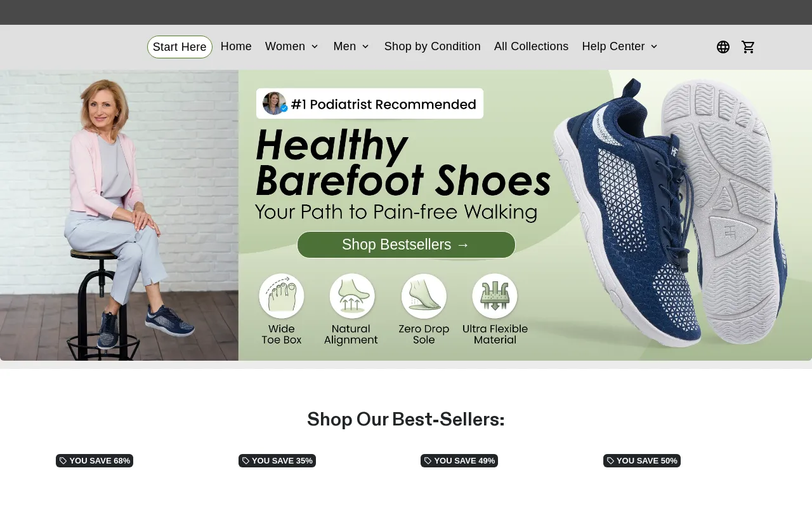Click the You Save 35% badge
812x508 pixels.
[x=277, y=460]
